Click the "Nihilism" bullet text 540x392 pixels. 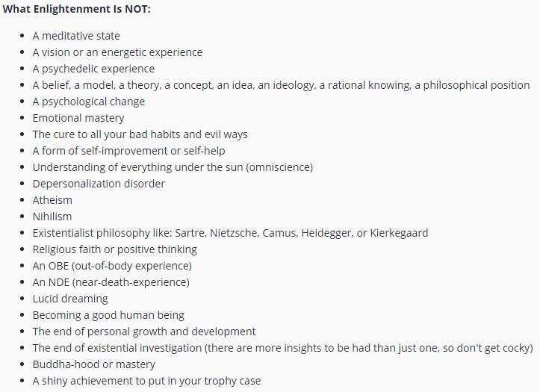coord(53,217)
